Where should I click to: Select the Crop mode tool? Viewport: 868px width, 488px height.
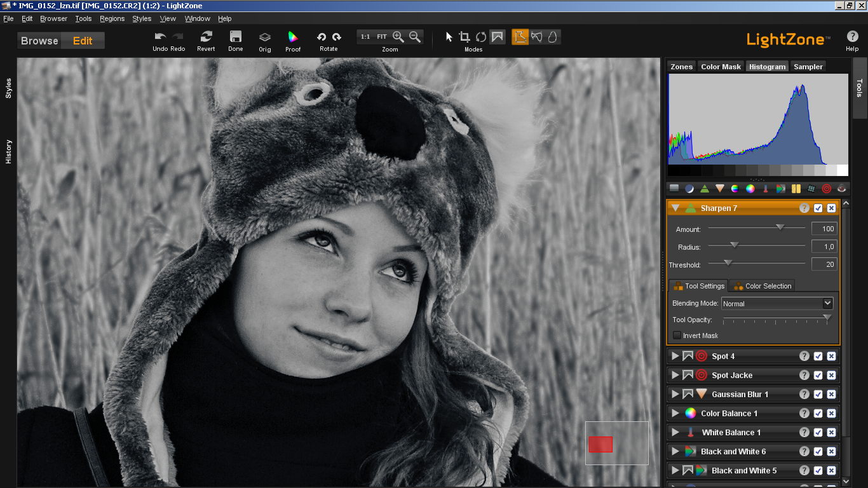[465, 37]
